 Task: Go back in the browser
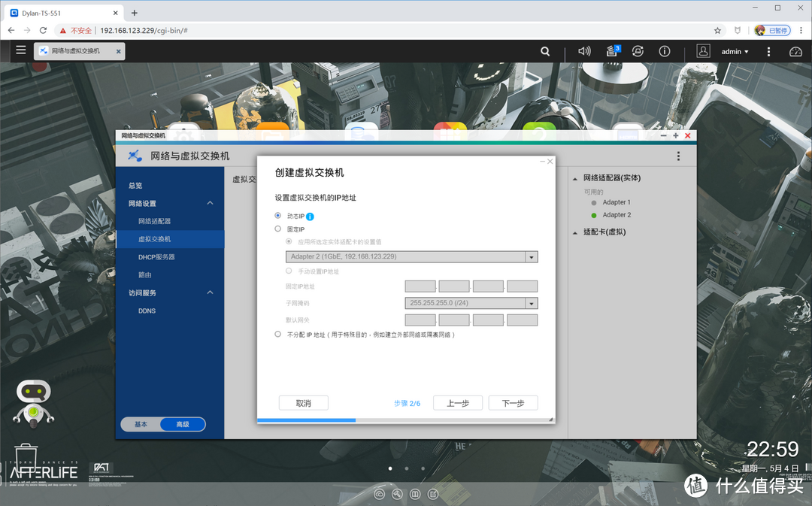(x=11, y=31)
